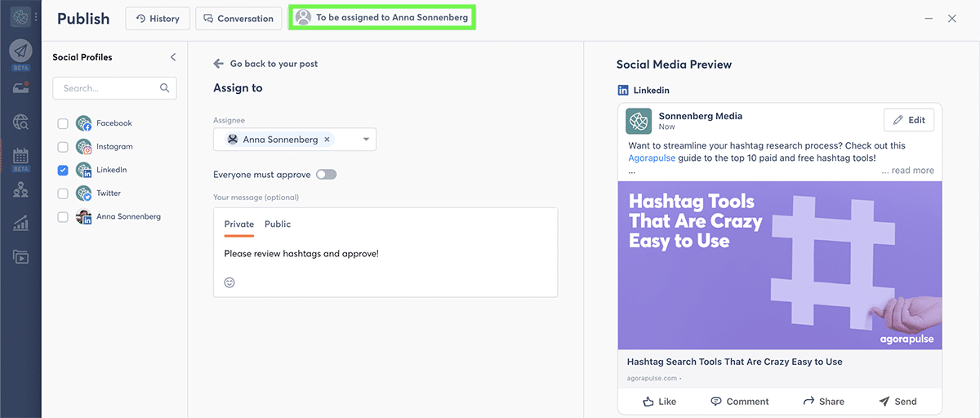Open the Conversation button
Image resolution: width=980 pixels, height=418 pixels.
click(x=238, y=18)
